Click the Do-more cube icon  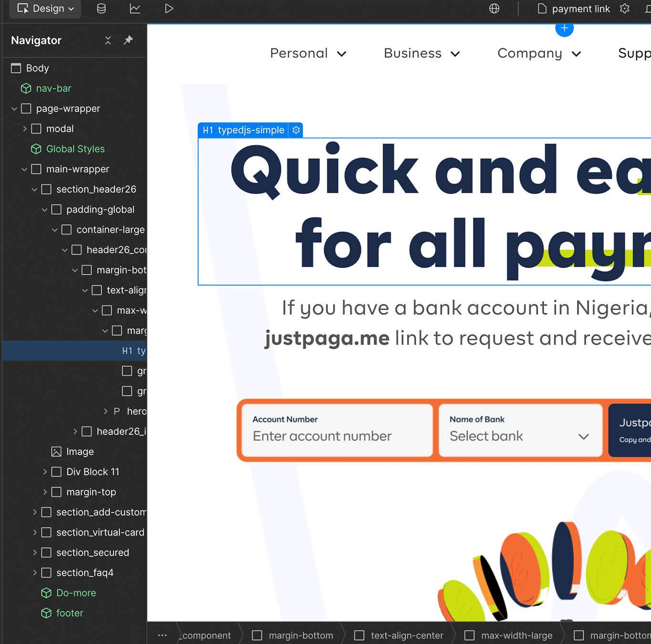(x=46, y=593)
